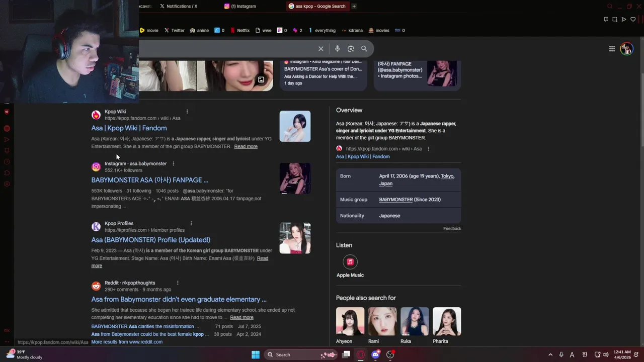Open the Asa clarifies the misinformation thread
644x362 pixels.
tap(145, 326)
